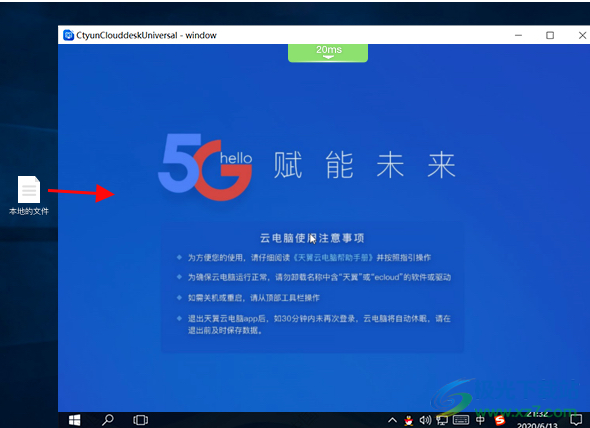
Task: Maximize the CtyunClouddeskUniversal window
Action: click(x=550, y=35)
